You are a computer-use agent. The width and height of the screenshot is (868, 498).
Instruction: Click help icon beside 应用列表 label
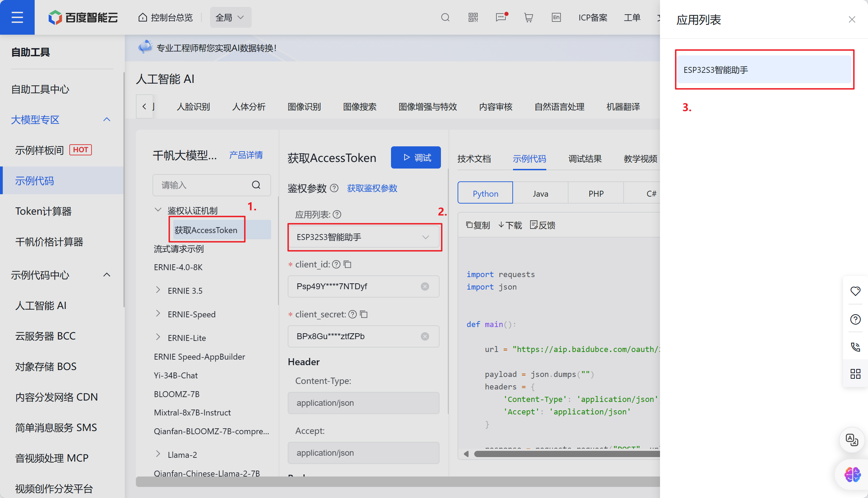pyautogui.click(x=337, y=214)
